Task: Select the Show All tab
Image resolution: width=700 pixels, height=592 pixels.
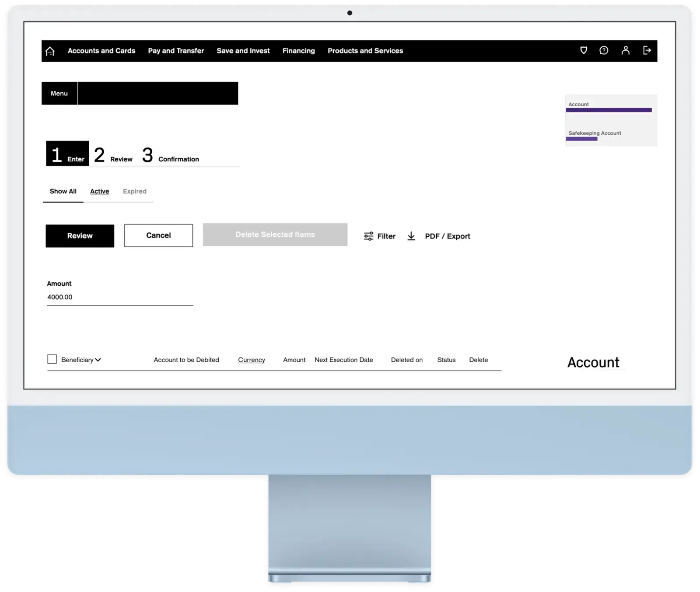Action: pyautogui.click(x=63, y=191)
